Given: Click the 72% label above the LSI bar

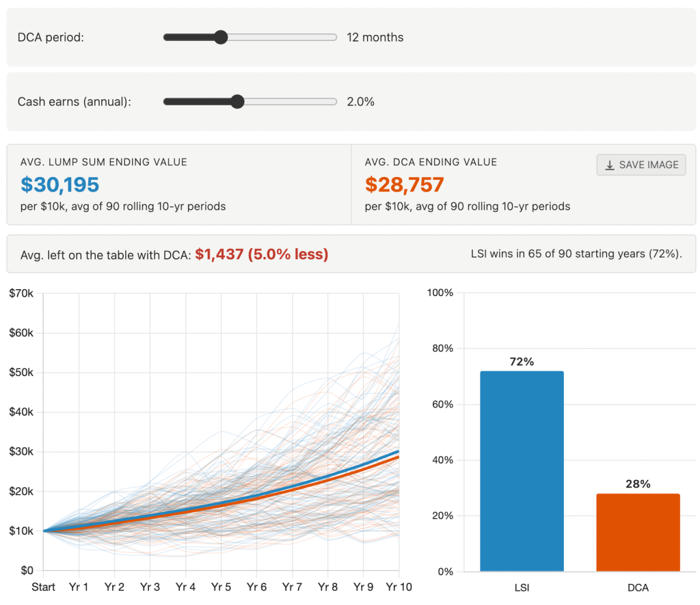Looking at the screenshot, I should click(x=522, y=362).
